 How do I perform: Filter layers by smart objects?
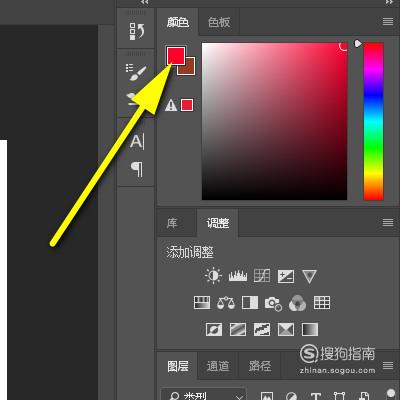(x=364, y=396)
